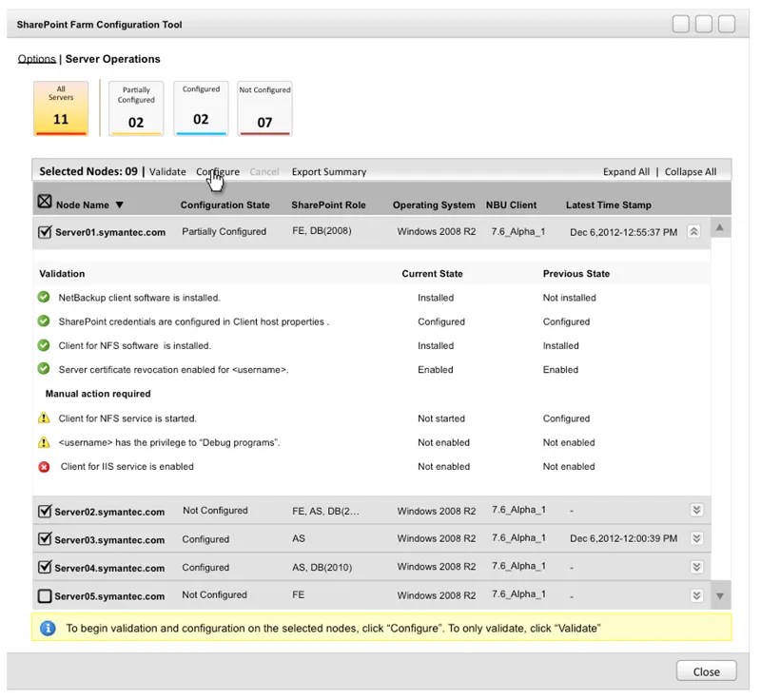
Task: Click the Latest Time Stamp column header
Action: (609, 205)
